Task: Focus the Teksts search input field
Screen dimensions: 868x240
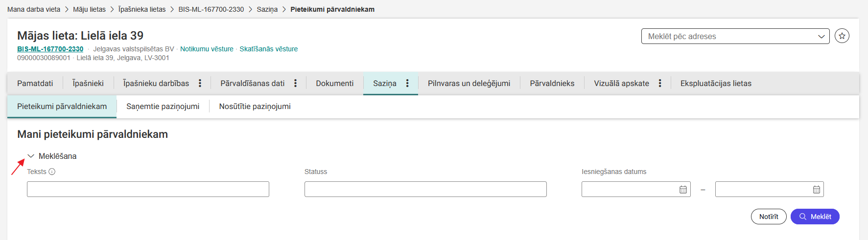Action: point(148,189)
